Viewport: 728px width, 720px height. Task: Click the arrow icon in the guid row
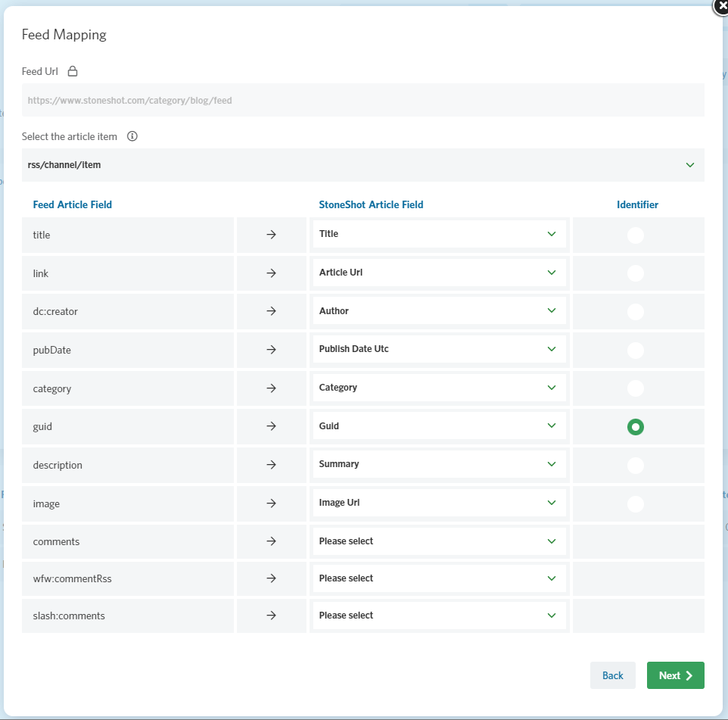point(272,426)
